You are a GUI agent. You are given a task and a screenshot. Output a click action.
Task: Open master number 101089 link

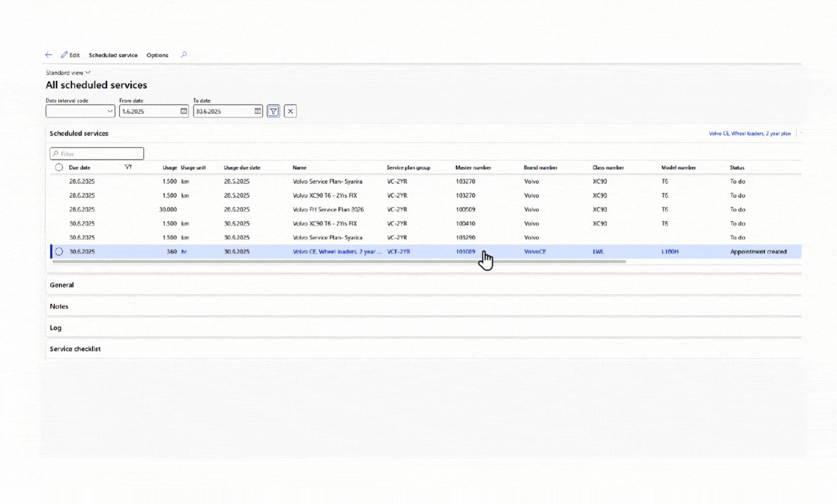click(465, 251)
